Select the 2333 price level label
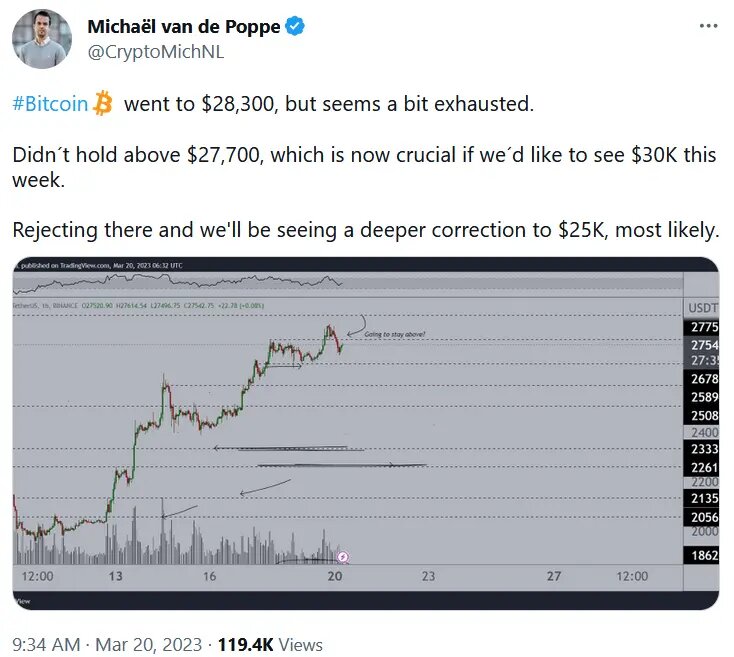This screenshot has width=734, height=657. click(x=702, y=449)
